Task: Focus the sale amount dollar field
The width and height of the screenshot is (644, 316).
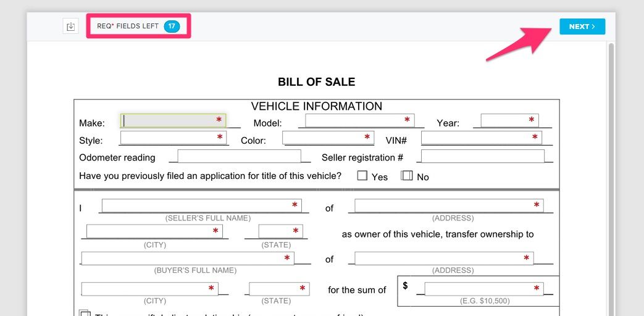Action: pos(483,289)
